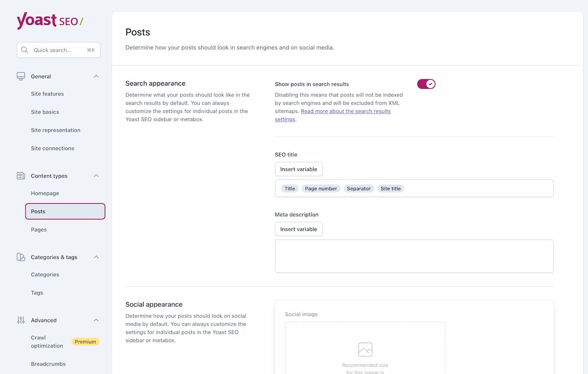This screenshot has width=588, height=374.
Task: Click the sliders icon beside Advanced
Action: (20, 320)
